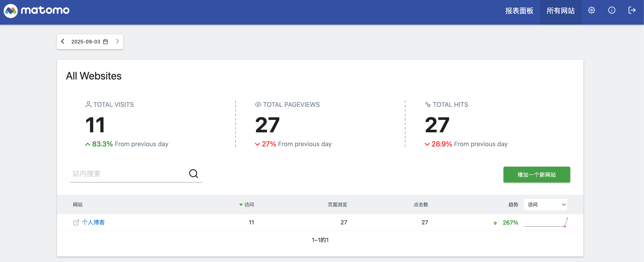
Task: Open the calendar date picker icon
Action: (105, 42)
